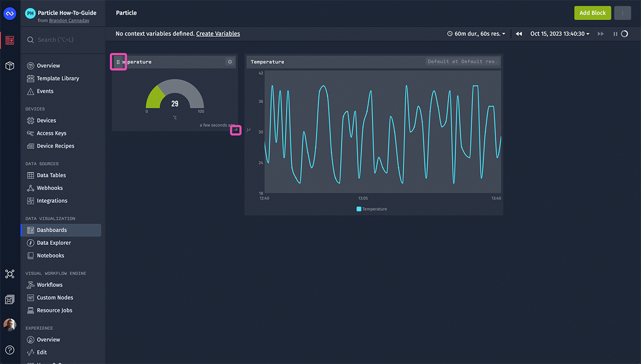Viewport: 641px width, 364px height.
Task: Click the connected-nodes graph icon in left rail
Action: point(10,274)
